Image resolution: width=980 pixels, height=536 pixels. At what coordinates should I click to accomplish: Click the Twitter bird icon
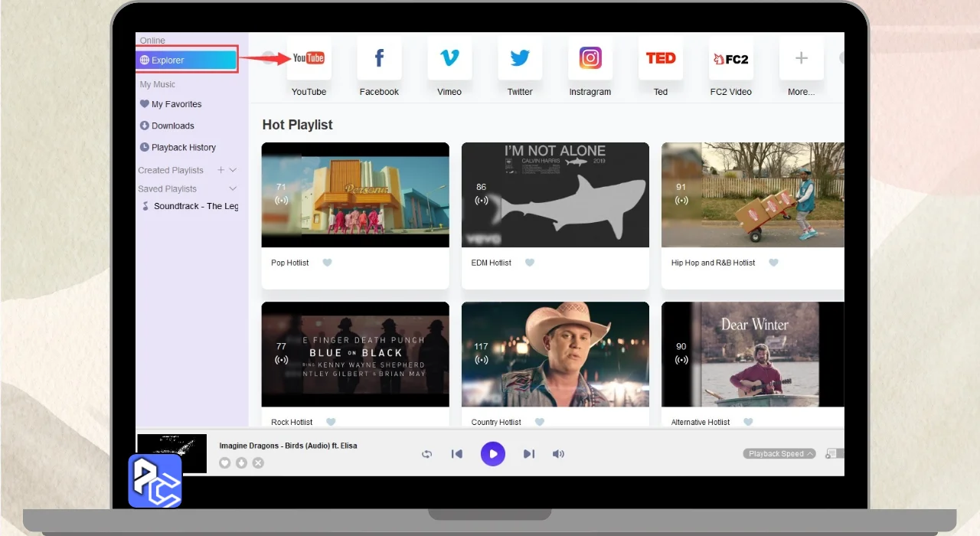pyautogui.click(x=520, y=58)
